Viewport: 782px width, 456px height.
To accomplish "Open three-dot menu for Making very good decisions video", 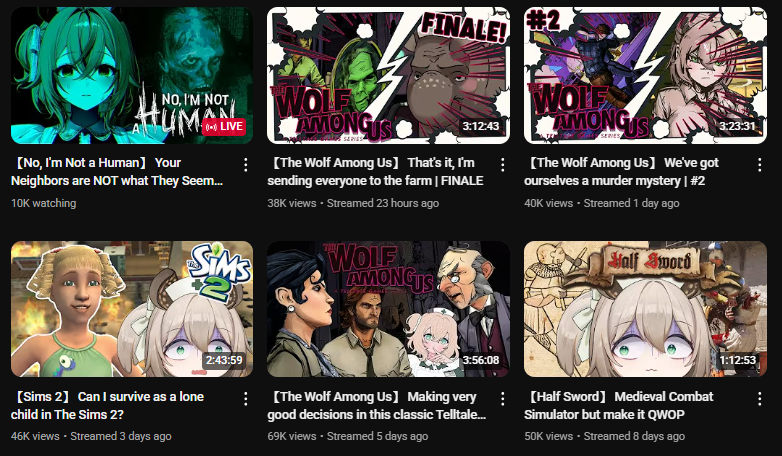I will [x=502, y=399].
